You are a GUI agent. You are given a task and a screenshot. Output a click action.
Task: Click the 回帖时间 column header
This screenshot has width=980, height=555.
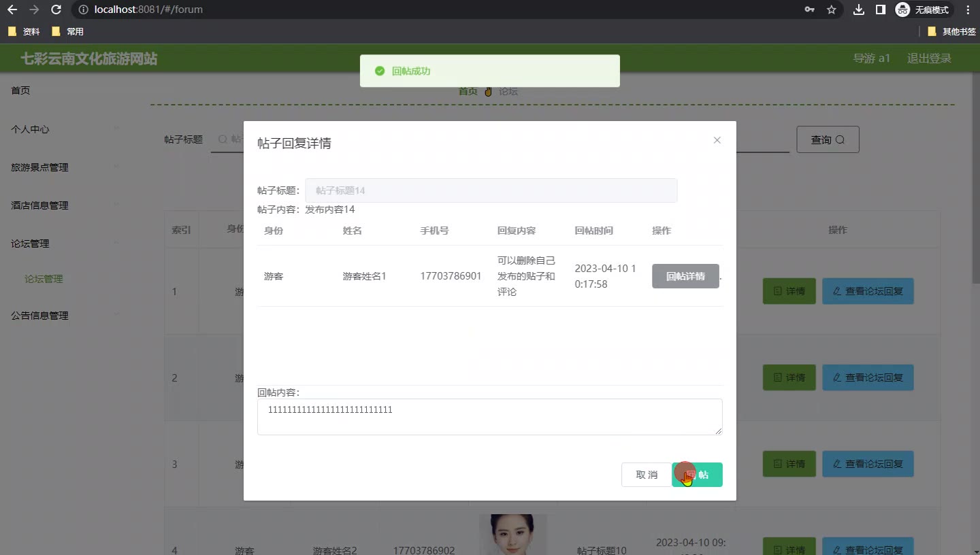[x=593, y=231]
